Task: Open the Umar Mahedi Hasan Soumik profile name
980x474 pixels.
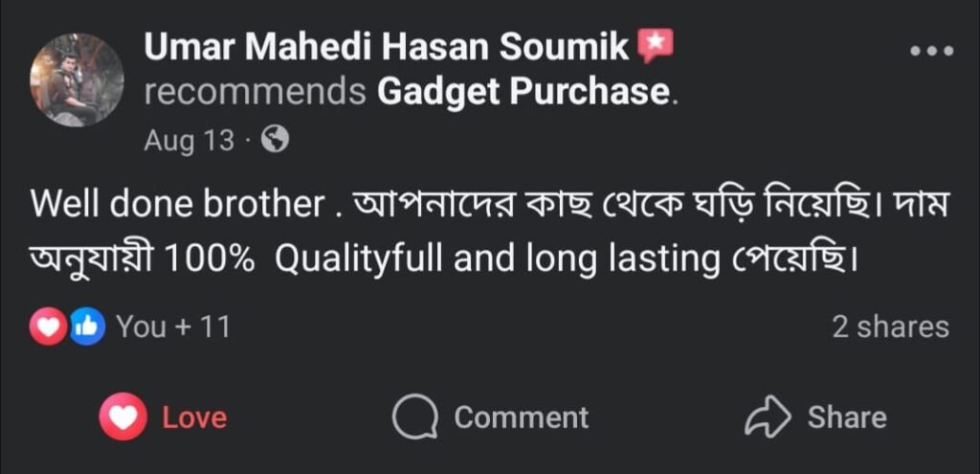Action: (387, 46)
